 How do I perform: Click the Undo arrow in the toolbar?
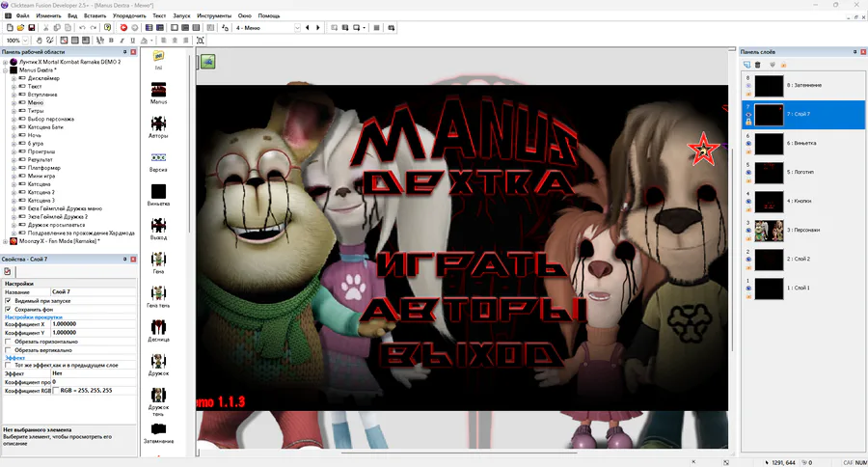(83, 28)
